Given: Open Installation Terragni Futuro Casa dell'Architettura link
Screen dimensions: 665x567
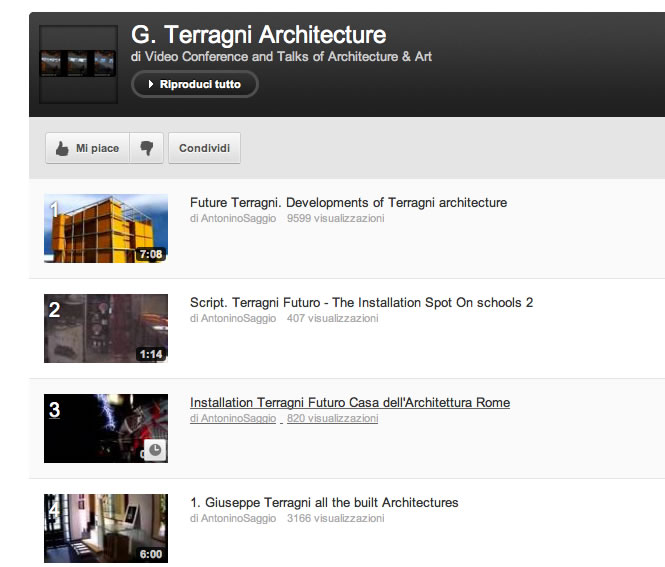Looking at the screenshot, I should (349, 403).
